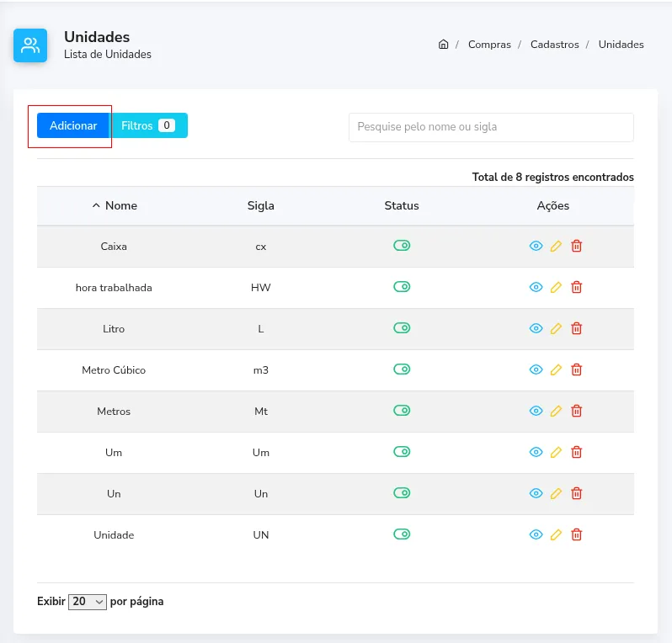Open Compras breadcrumb link
This screenshot has height=643, width=672.
point(489,45)
